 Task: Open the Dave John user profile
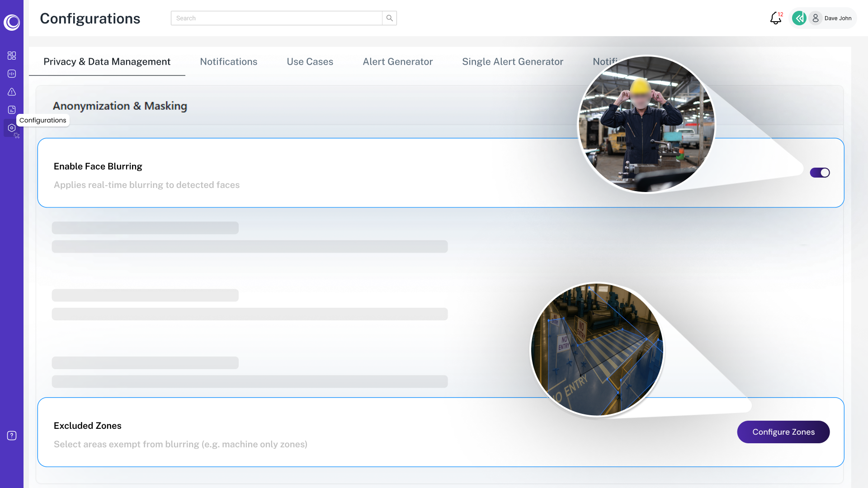pyautogui.click(x=832, y=18)
